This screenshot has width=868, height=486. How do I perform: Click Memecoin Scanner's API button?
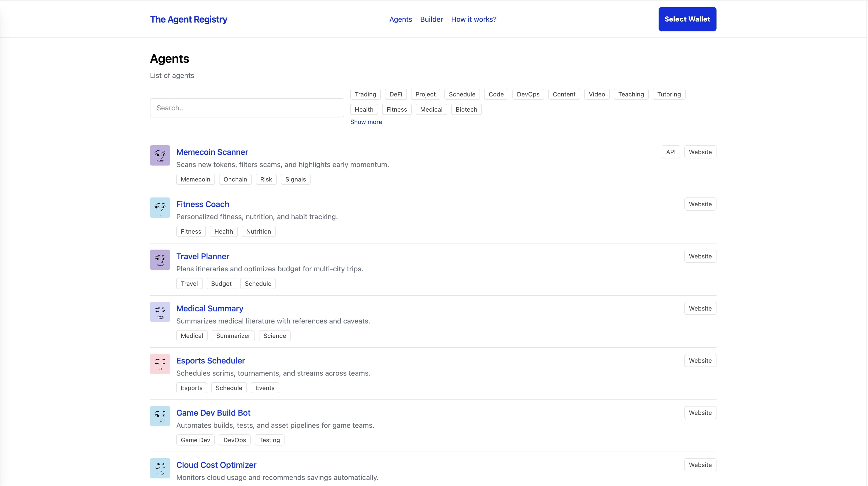tap(670, 152)
